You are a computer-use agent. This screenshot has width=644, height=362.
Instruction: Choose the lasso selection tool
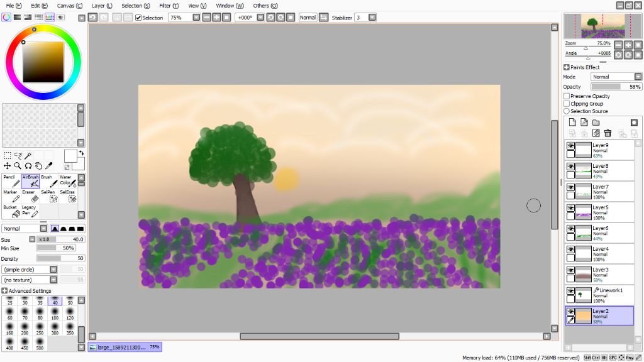pyautogui.click(x=18, y=156)
